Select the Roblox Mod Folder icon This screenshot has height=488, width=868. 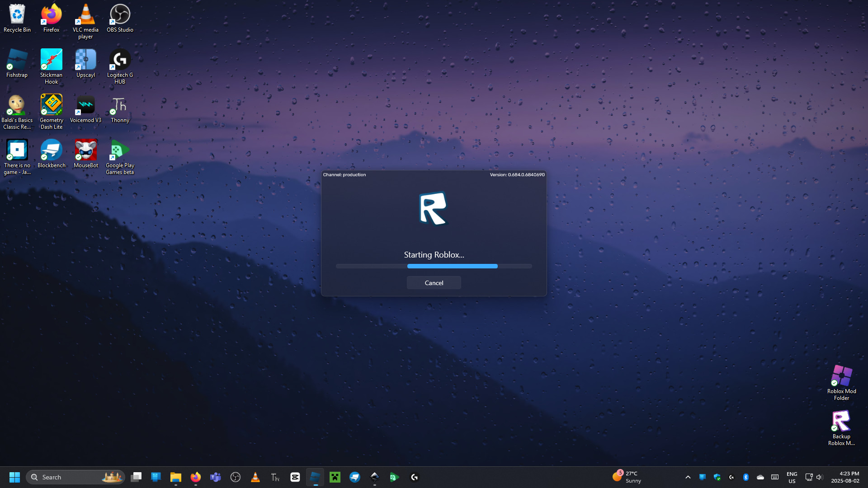click(841, 382)
